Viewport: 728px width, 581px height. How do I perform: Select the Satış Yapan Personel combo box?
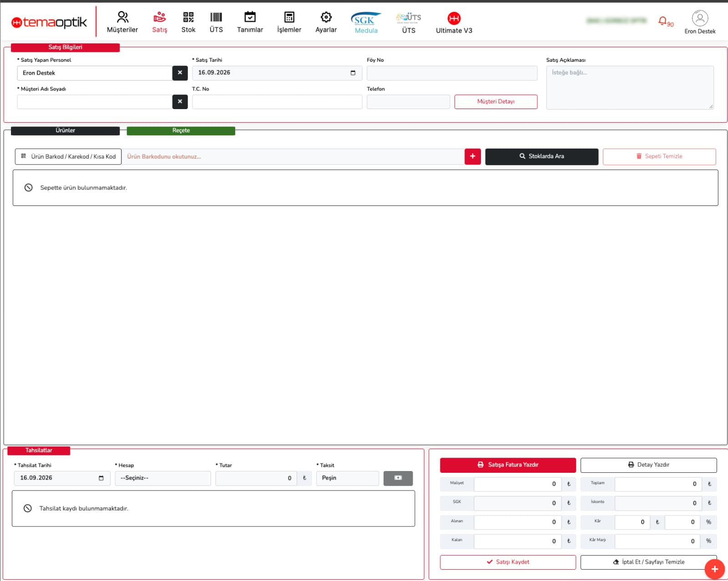coord(95,73)
